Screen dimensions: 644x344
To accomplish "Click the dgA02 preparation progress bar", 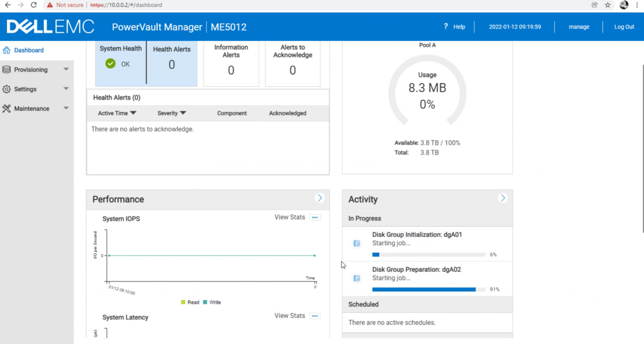I will click(429, 289).
